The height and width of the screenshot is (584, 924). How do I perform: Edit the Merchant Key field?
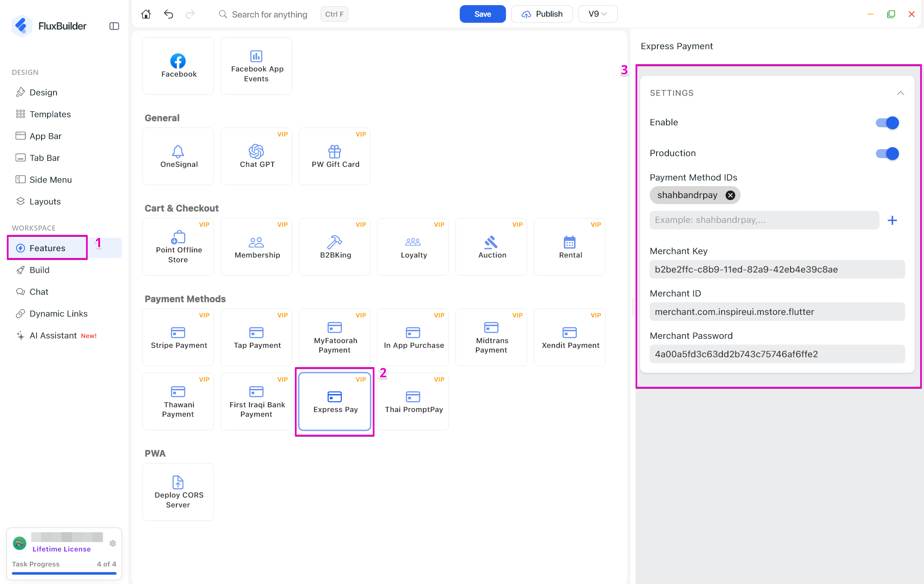point(777,270)
